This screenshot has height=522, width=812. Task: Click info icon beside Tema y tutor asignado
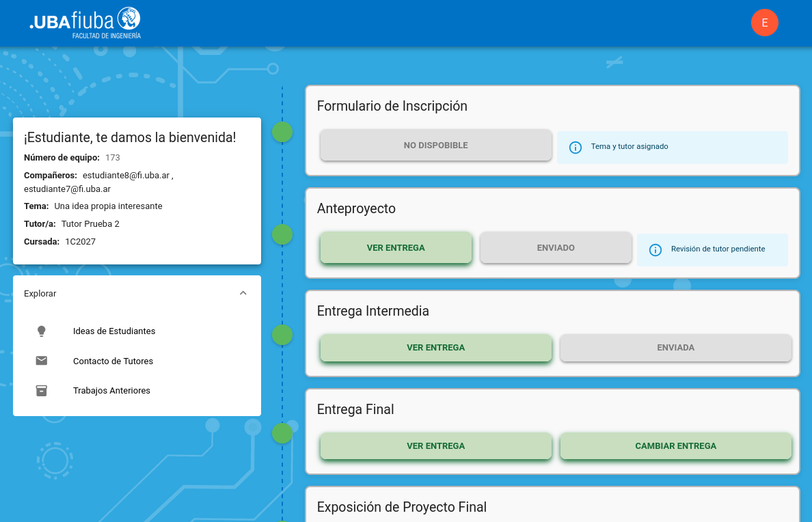576,147
